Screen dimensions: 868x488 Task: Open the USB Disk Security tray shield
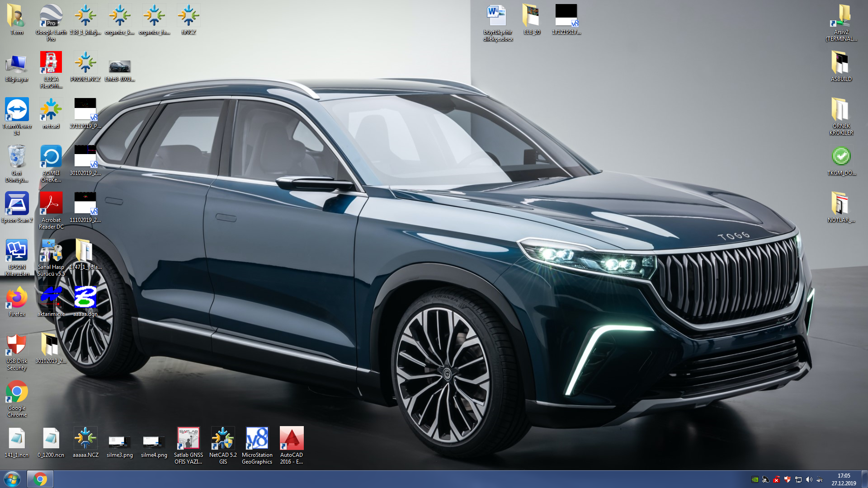[788, 479]
